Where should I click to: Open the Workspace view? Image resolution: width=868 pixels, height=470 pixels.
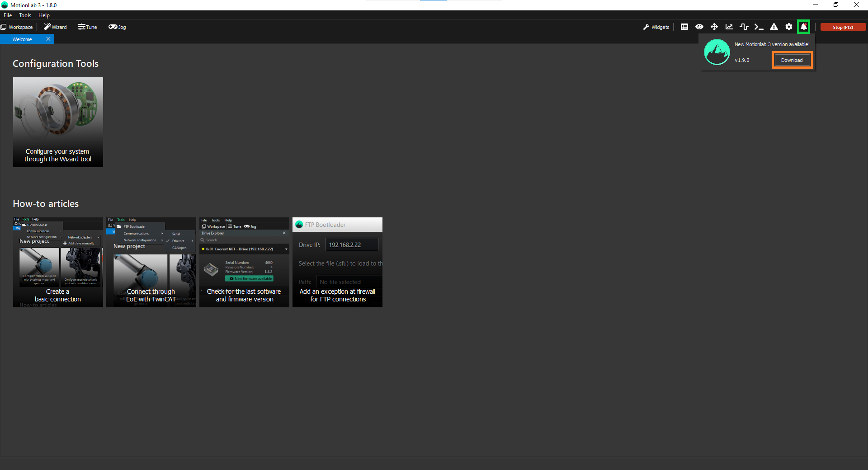point(17,27)
